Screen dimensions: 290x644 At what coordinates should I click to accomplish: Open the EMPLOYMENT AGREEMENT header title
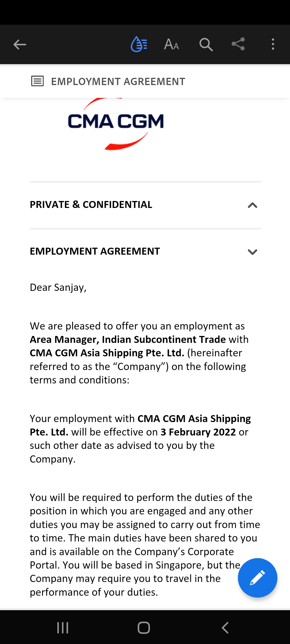tap(118, 82)
